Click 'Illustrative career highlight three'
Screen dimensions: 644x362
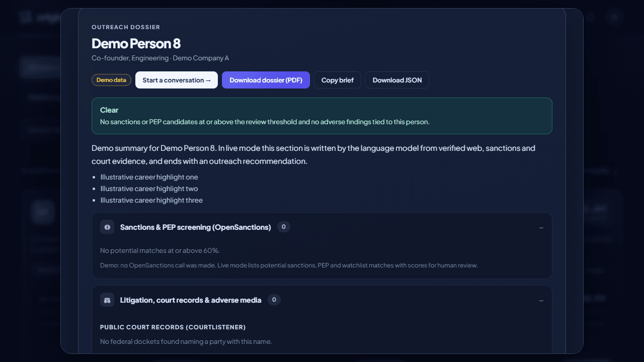pos(151,200)
